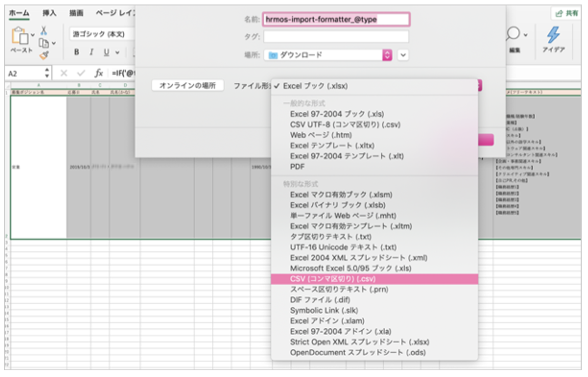Choose highlighted CSV (コンマ区切り) (.csv)
This screenshot has height=377, width=588.
pyautogui.click(x=374, y=279)
